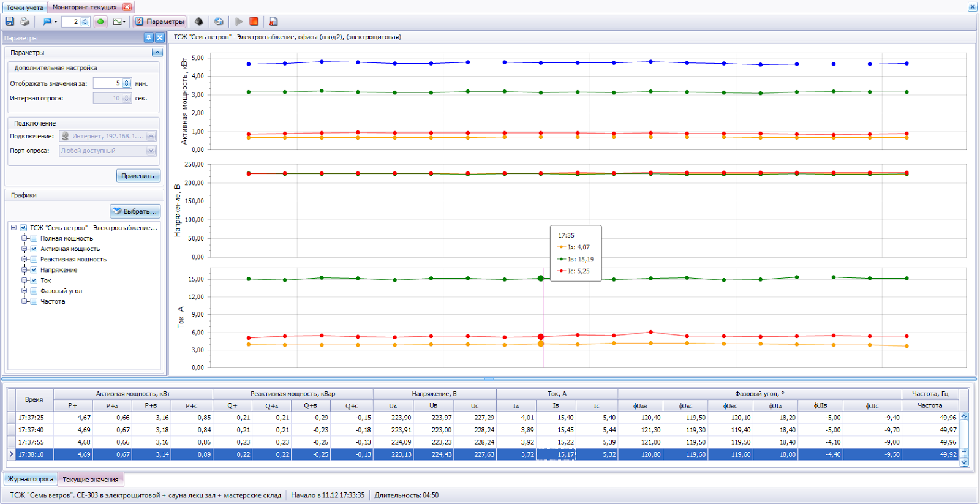Click the Применить button
Viewport: 980px width, 504px height.
138,176
